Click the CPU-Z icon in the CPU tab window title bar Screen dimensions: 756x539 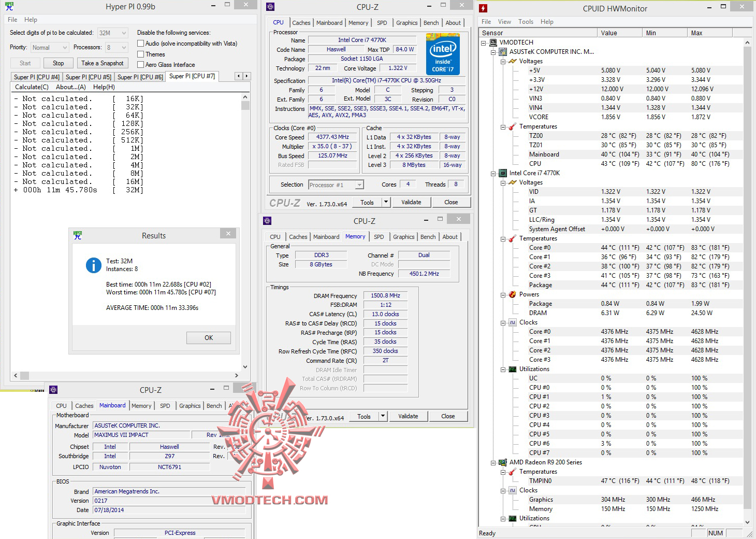click(x=270, y=7)
